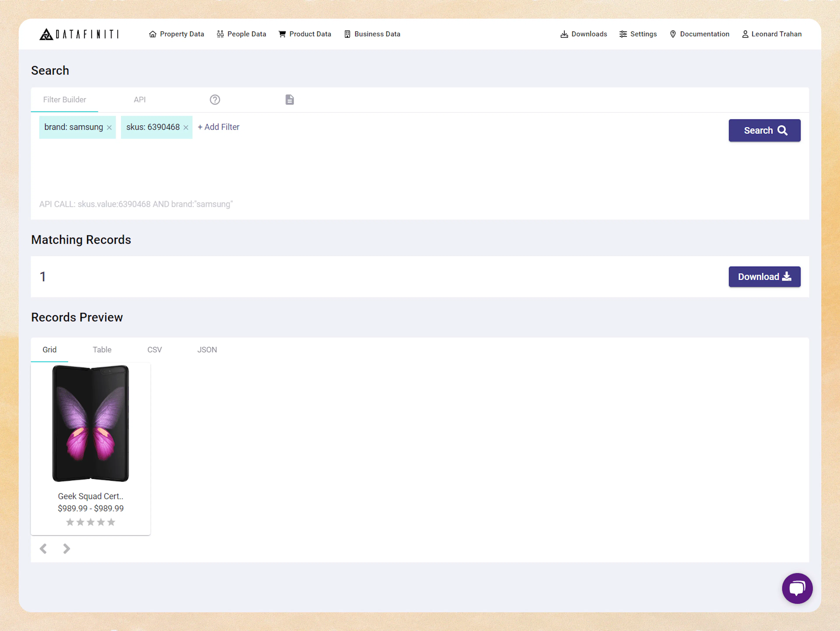Viewport: 840px width, 631px height.
Task: Open the Geek Squad Cert product thumbnail
Action: click(90, 423)
